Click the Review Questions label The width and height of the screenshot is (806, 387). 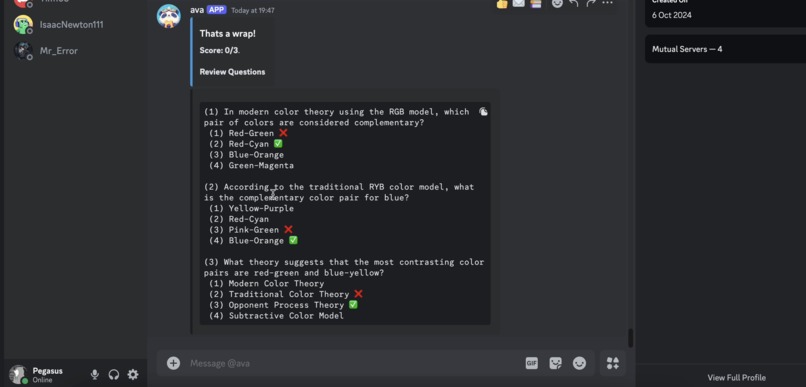[x=232, y=72]
